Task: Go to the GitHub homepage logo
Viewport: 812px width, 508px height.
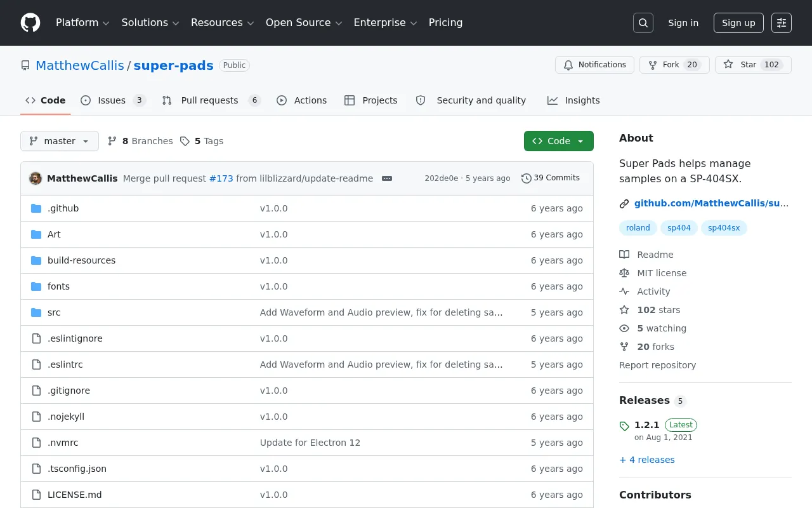Action: pyautogui.click(x=30, y=23)
